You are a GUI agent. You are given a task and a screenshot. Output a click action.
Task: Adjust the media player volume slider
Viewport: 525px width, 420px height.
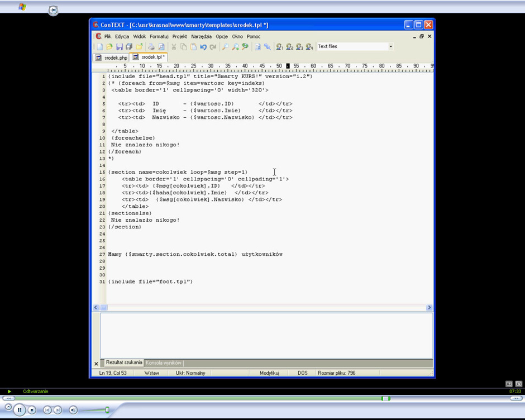[107, 410]
